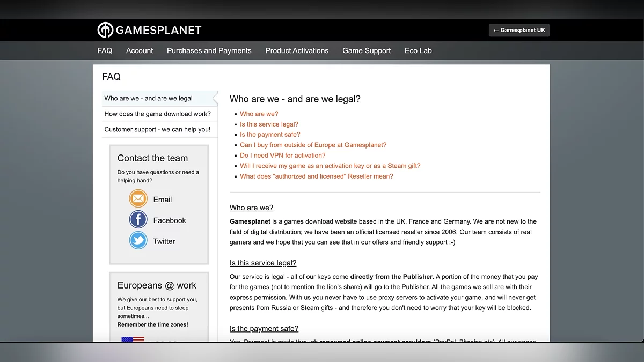This screenshot has height=362, width=644.
Task: Click 'Is the payment safe?' section heading
Action: coord(264,328)
